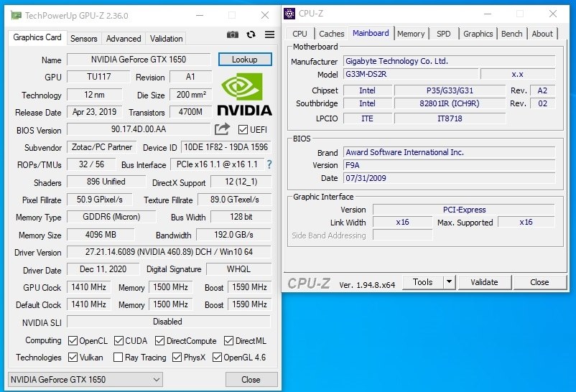The image size is (576, 392).
Task: Open the SPD tab in CPU-Z
Action: (444, 34)
